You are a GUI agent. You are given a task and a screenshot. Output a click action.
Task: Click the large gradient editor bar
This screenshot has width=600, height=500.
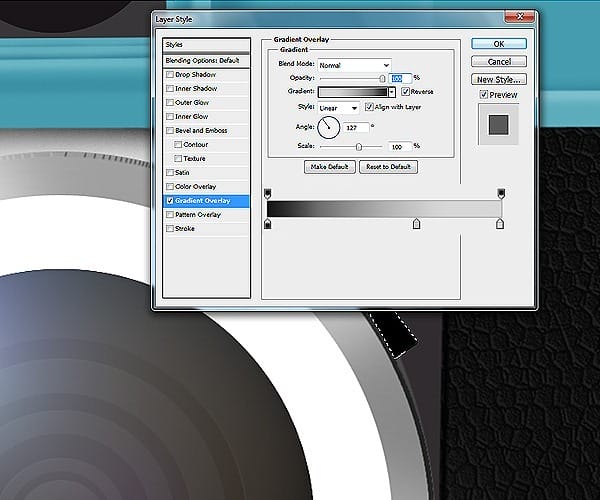[384, 209]
